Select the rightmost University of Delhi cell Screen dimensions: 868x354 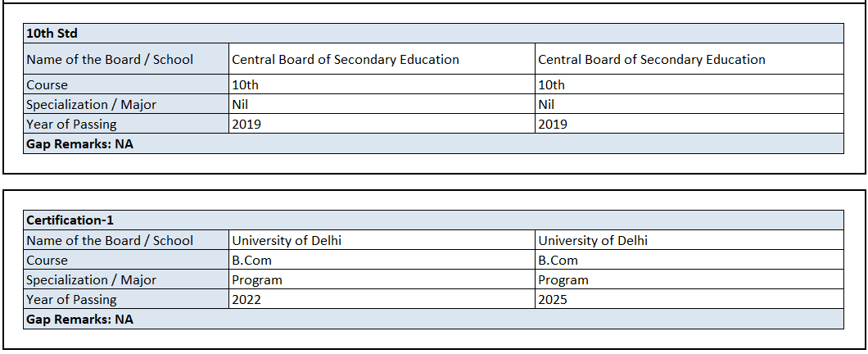[593, 240]
